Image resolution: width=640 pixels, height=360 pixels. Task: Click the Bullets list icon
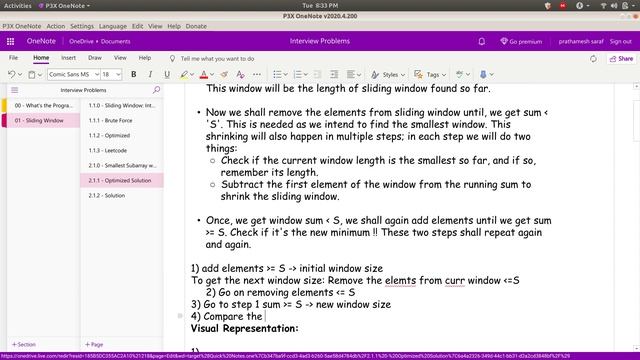click(x=277, y=74)
